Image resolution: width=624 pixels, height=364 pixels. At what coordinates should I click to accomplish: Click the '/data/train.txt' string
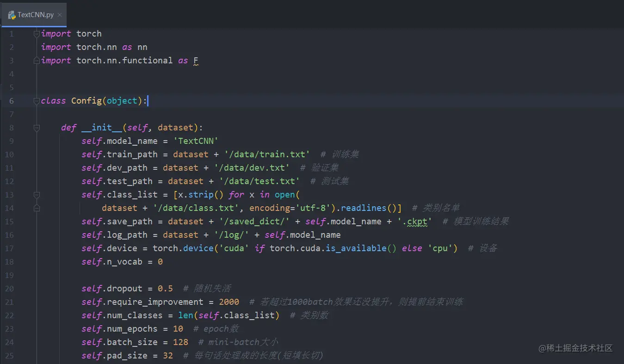tap(267, 154)
